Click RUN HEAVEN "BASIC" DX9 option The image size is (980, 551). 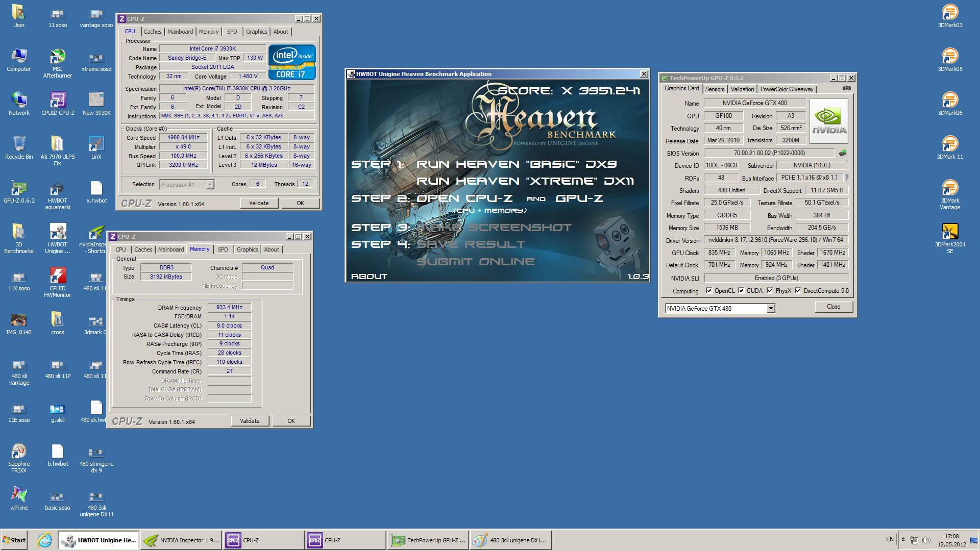(517, 164)
